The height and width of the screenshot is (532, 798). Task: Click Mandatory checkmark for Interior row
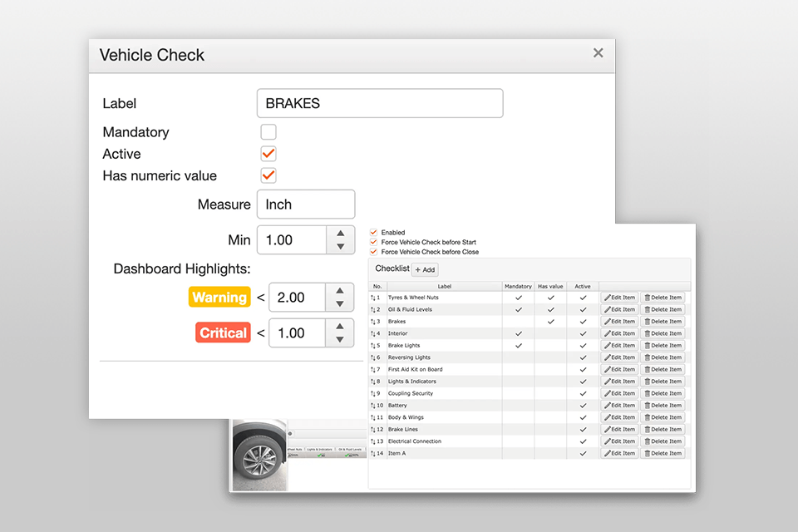(519, 333)
